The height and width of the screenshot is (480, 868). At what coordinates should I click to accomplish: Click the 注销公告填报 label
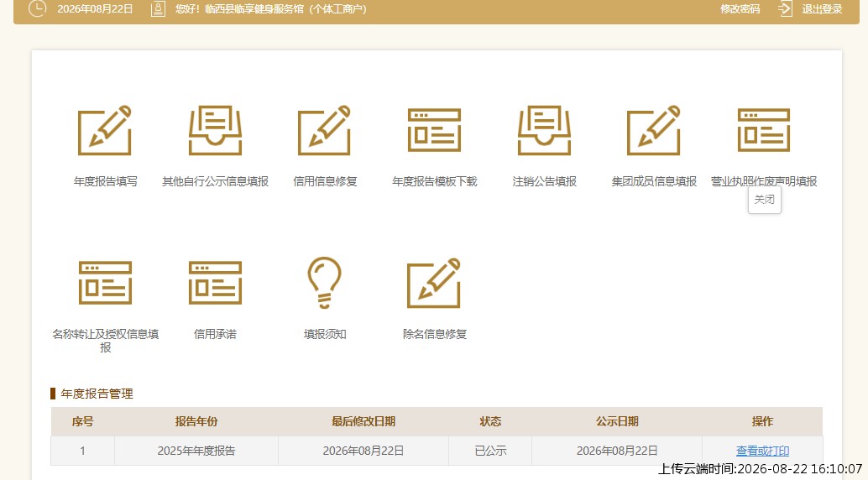(x=544, y=181)
